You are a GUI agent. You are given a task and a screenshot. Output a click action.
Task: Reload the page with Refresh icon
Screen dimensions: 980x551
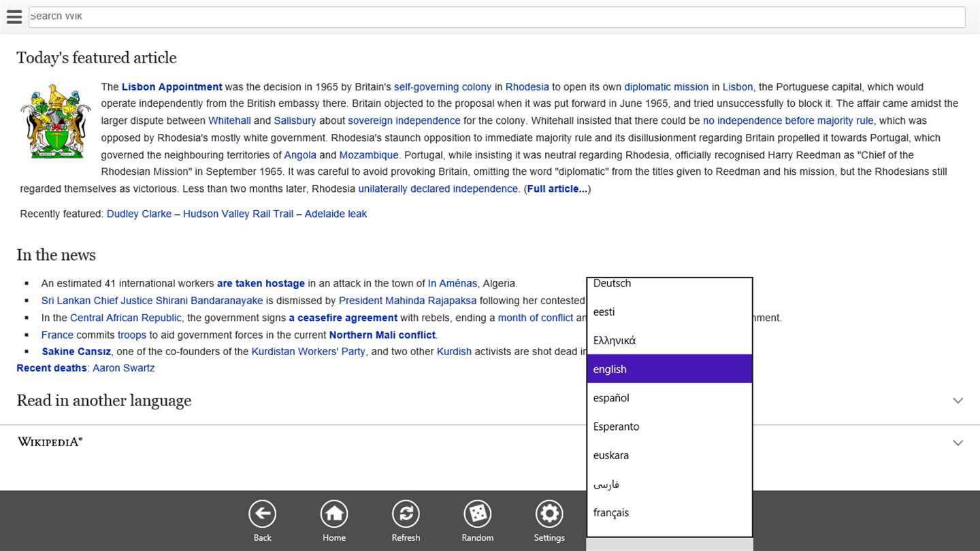pos(406,514)
